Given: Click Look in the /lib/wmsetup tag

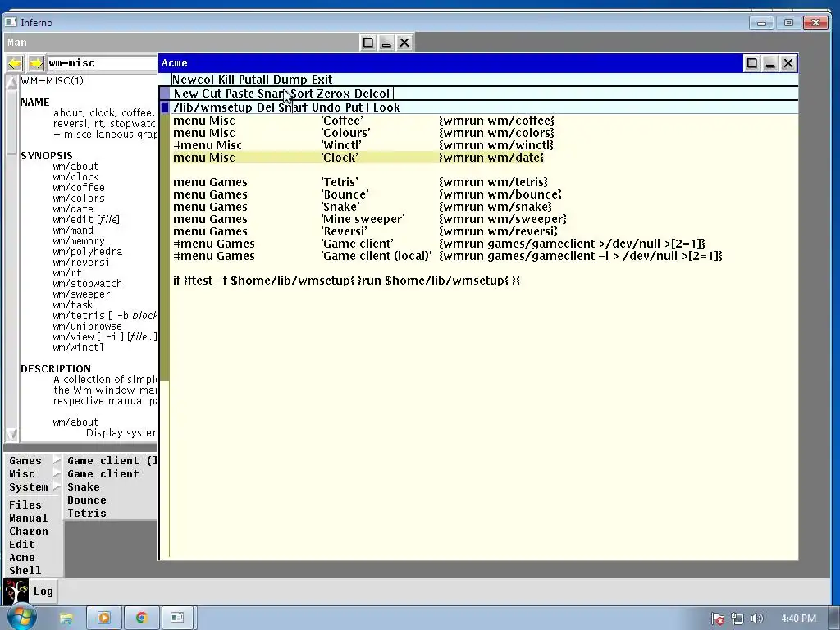Looking at the screenshot, I should pyautogui.click(x=386, y=107).
